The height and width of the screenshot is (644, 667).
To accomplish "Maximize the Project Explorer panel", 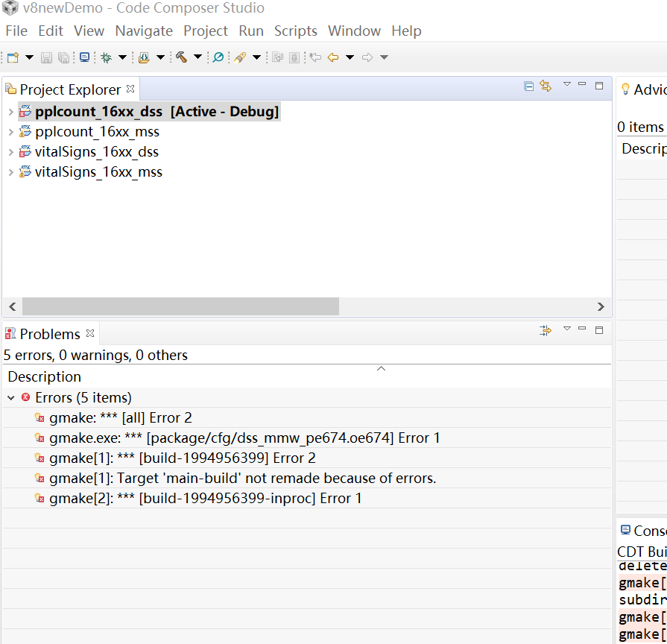I will (x=599, y=86).
